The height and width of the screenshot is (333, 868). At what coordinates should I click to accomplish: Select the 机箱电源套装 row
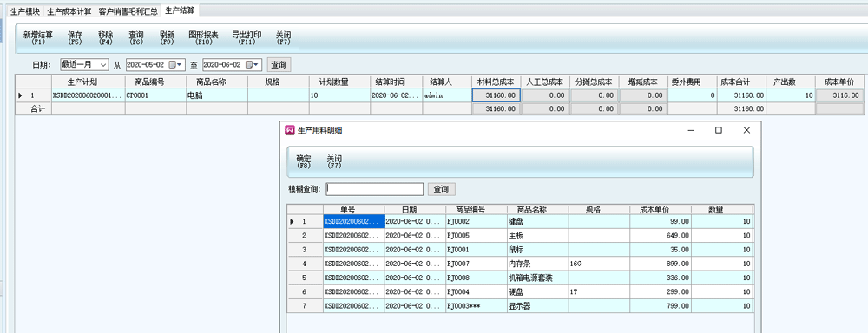[x=520, y=277]
